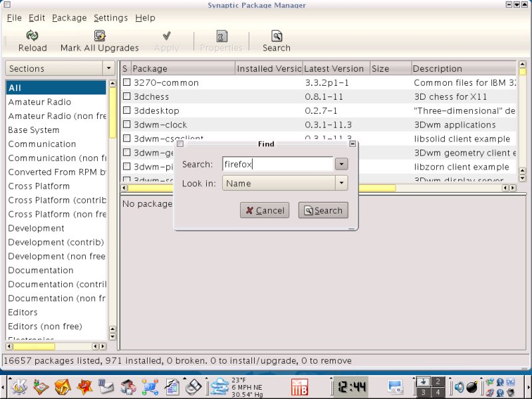
Task: Open the Sections filter dropdown
Action: (x=108, y=68)
